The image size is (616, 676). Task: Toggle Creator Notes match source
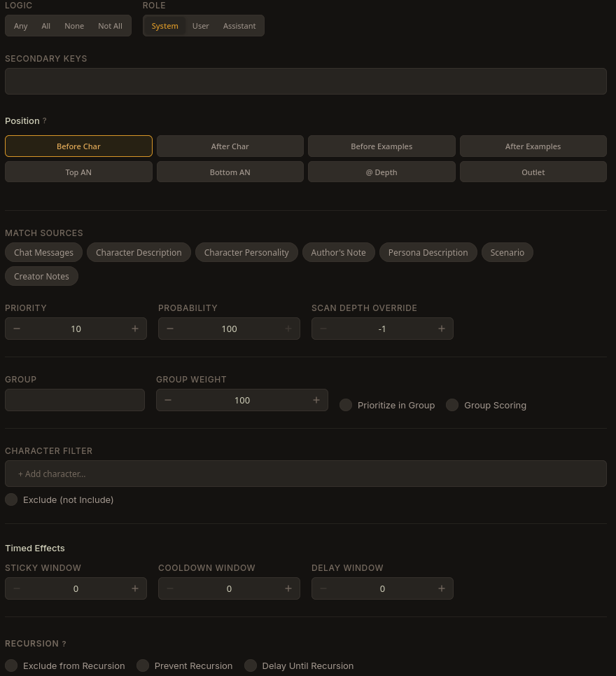(41, 276)
